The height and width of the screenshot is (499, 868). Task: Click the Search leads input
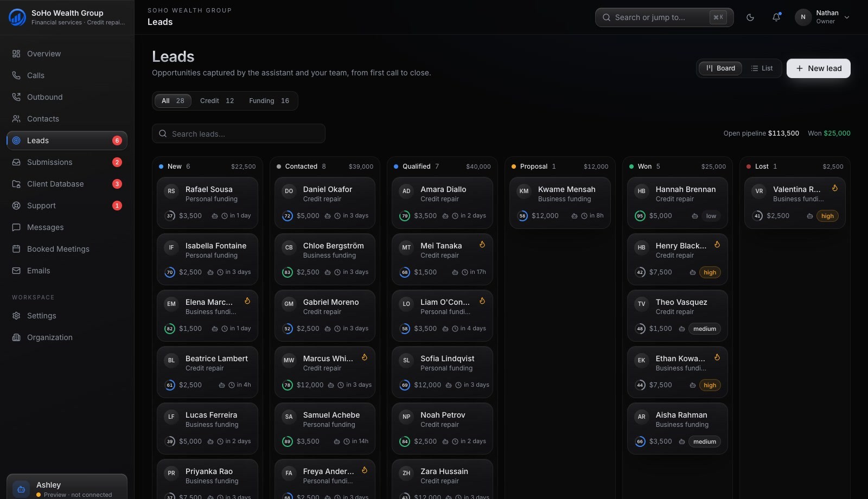pyautogui.click(x=239, y=133)
